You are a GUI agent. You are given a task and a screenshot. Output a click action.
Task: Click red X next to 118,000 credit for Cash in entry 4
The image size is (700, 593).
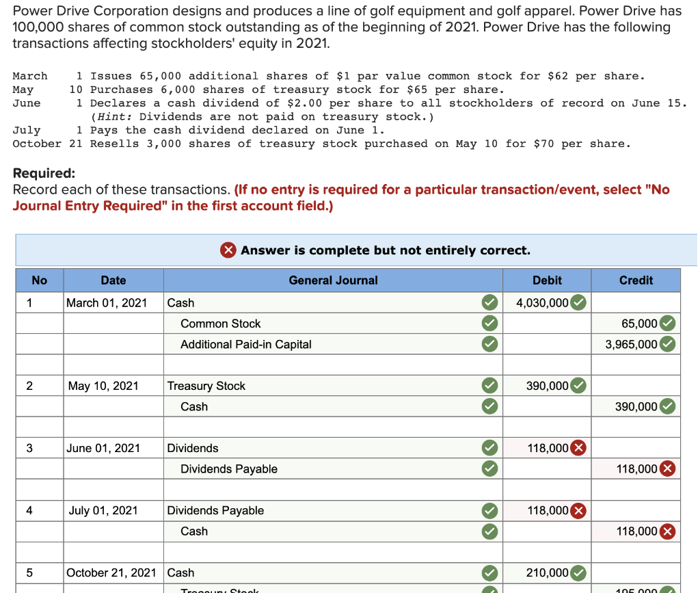pyautogui.click(x=667, y=531)
